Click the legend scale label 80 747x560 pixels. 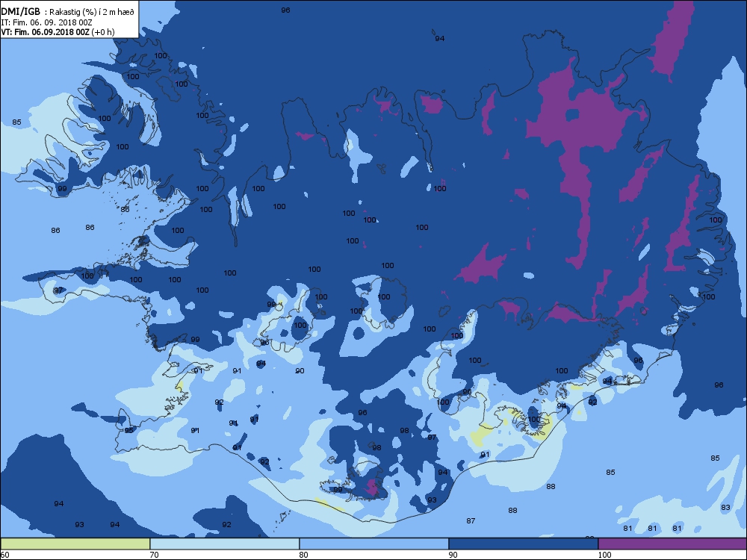click(x=303, y=555)
